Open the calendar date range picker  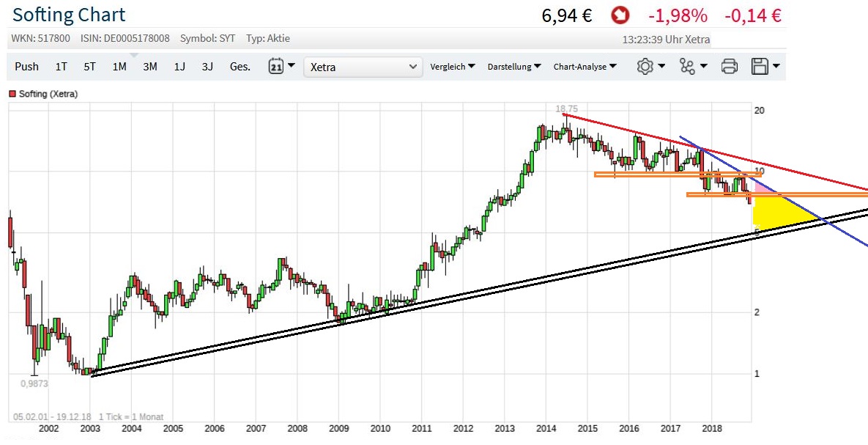tap(276, 67)
